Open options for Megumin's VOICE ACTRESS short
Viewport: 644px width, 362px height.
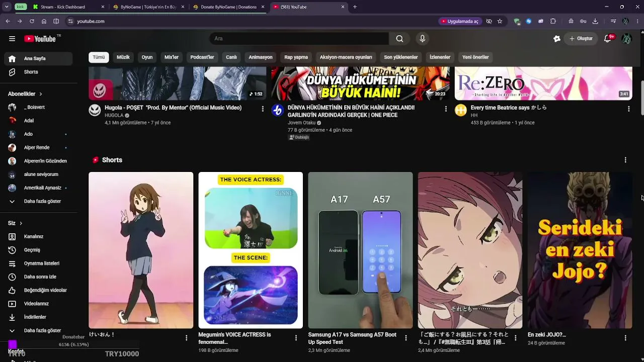(x=296, y=338)
